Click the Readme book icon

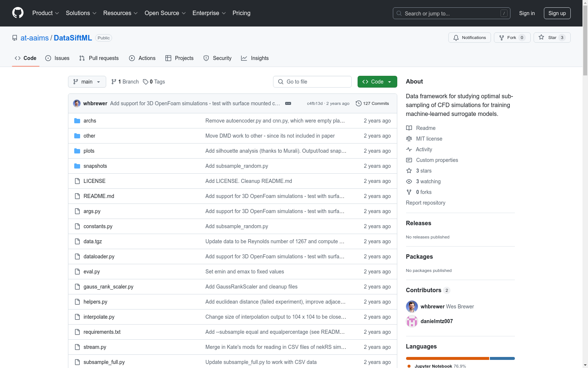point(409,128)
